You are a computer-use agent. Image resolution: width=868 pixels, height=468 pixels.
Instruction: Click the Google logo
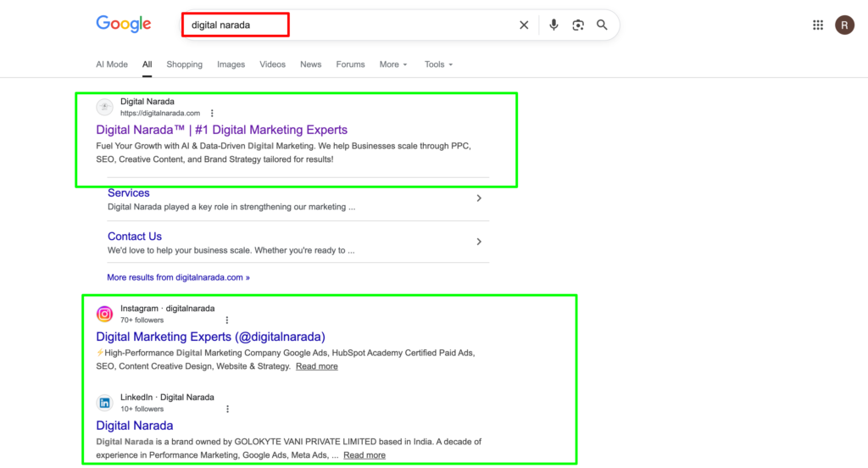tap(123, 25)
